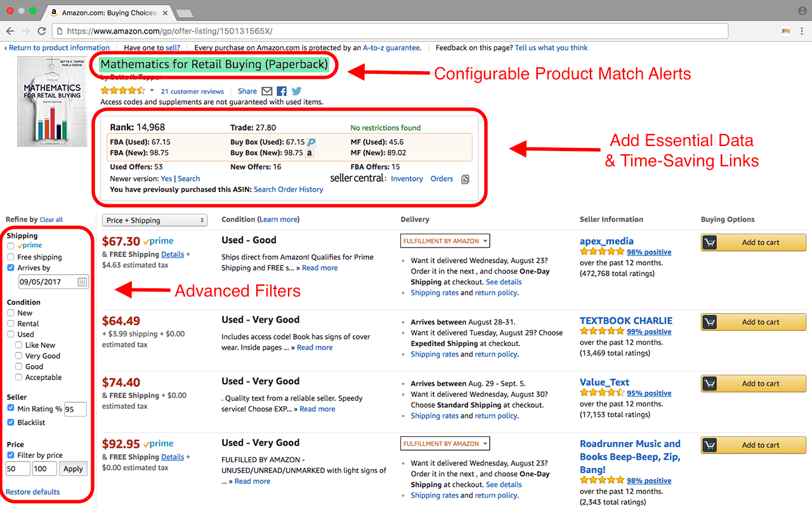Click the browser reload icon
Viewport: 812px width, 508px height.
[42, 30]
